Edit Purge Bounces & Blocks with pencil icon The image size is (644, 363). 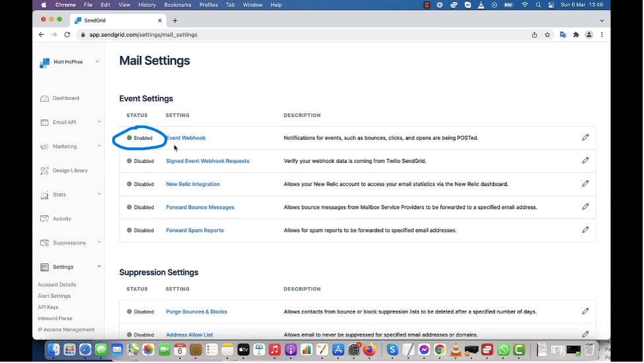point(585,311)
